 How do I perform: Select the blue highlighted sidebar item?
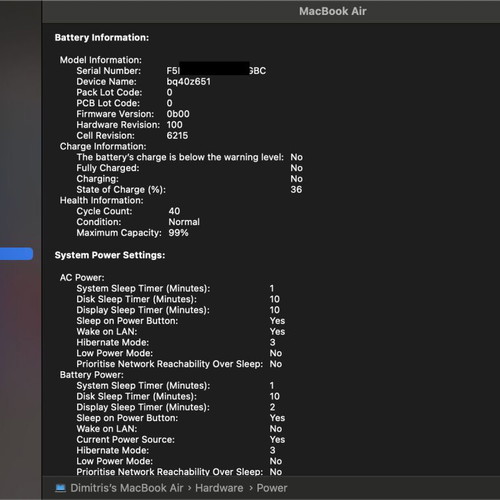(16, 254)
